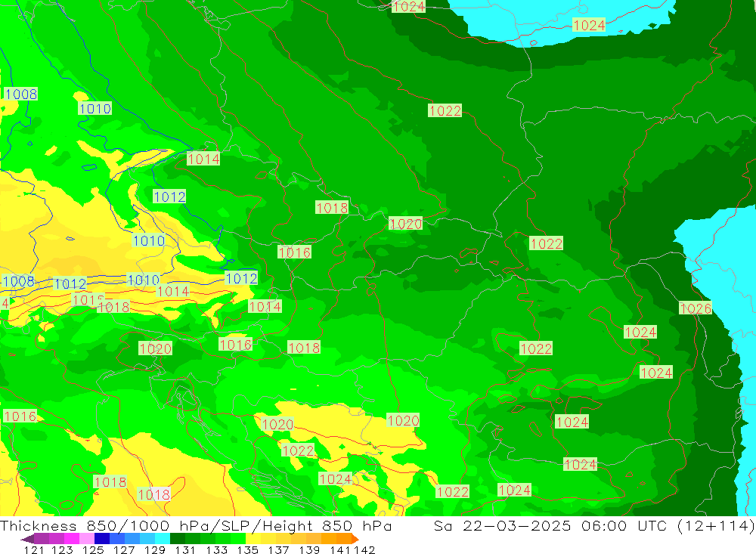Click legend value 139
756x554 pixels.
coord(309,549)
